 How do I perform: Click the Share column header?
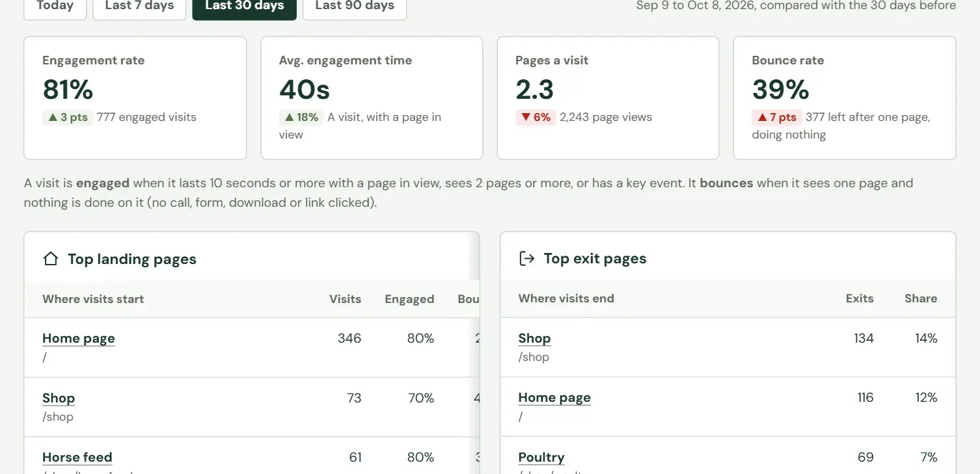(x=921, y=298)
